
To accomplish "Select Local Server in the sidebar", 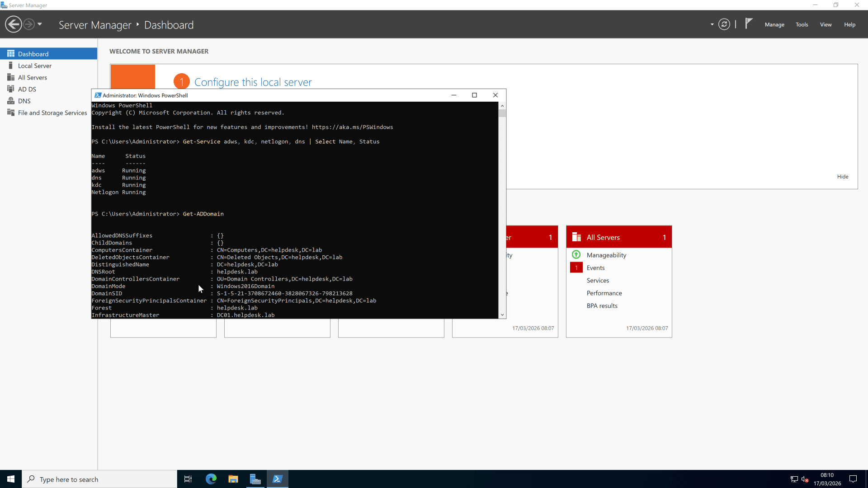I will point(34,66).
